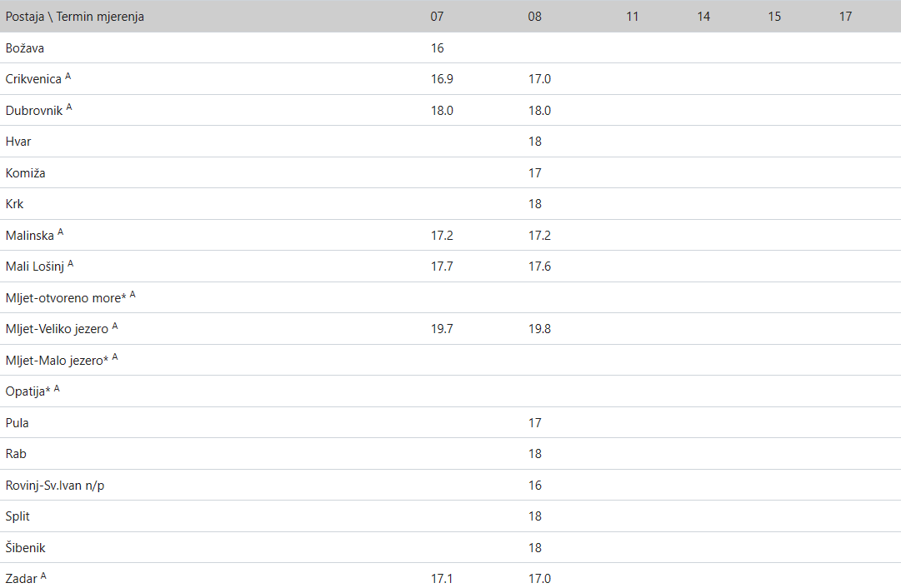Click the last column header labeled 17

pos(845,17)
